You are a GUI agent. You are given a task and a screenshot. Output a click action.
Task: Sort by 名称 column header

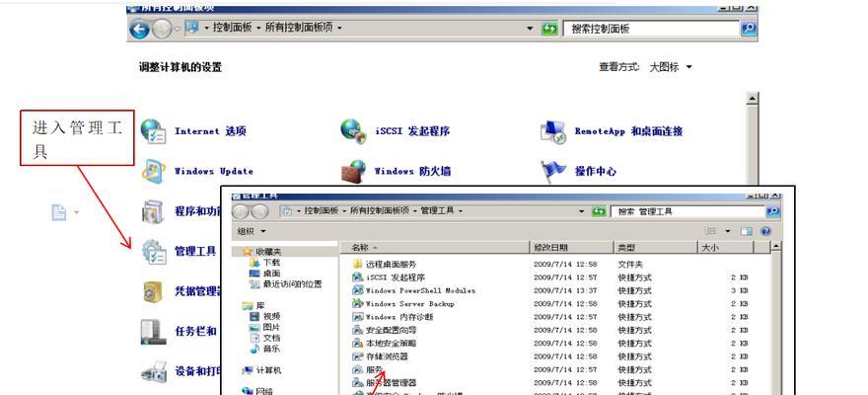(x=435, y=248)
